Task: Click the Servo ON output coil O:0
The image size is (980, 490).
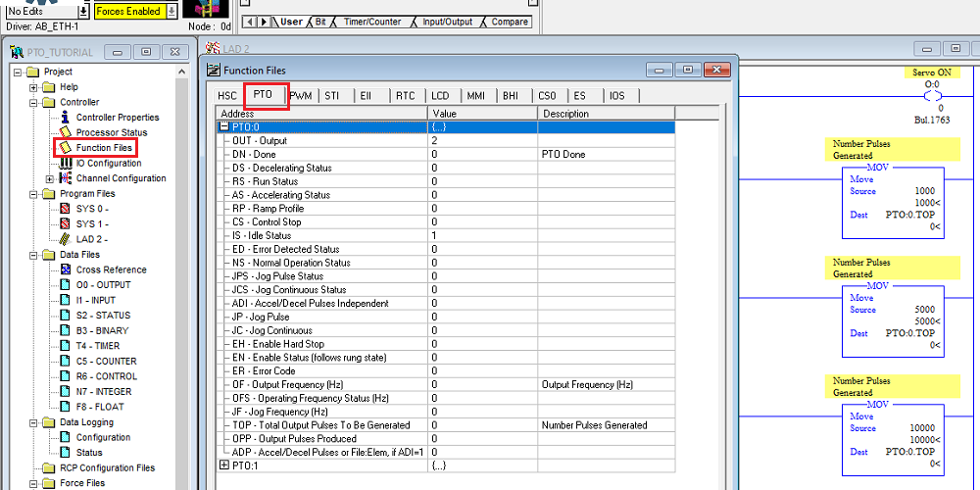Action: click(933, 96)
